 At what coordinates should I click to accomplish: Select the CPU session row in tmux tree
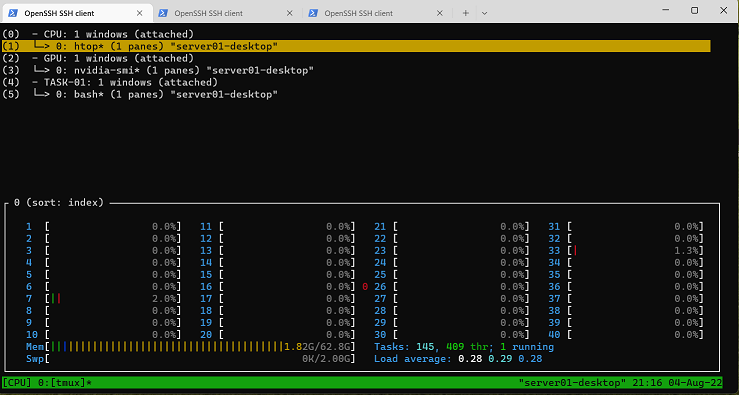[98, 34]
